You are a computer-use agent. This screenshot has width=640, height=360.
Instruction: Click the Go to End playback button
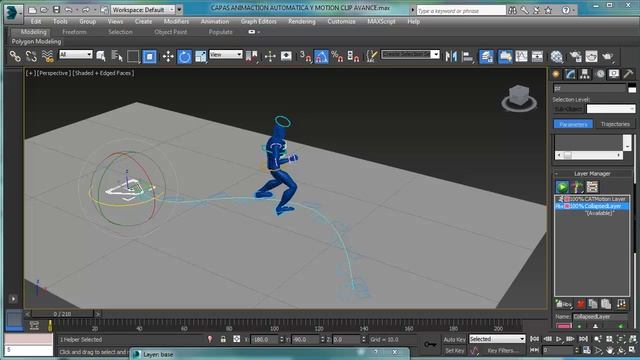pos(584,339)
